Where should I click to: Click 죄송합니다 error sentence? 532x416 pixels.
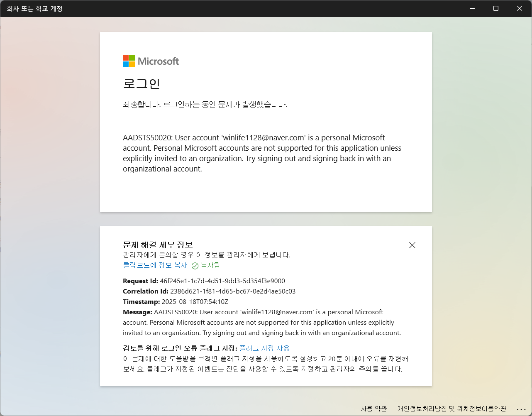point(205,105)
